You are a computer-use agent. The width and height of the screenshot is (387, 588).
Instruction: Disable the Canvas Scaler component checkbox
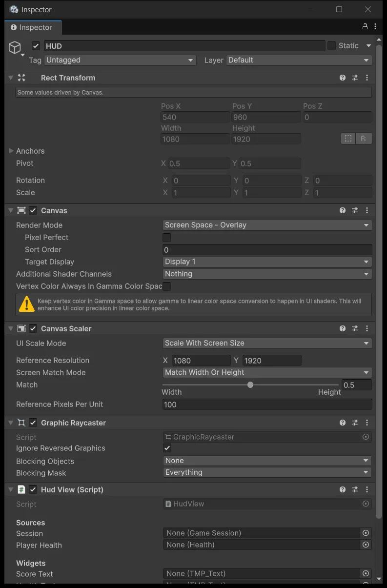(x=33, y=328)
